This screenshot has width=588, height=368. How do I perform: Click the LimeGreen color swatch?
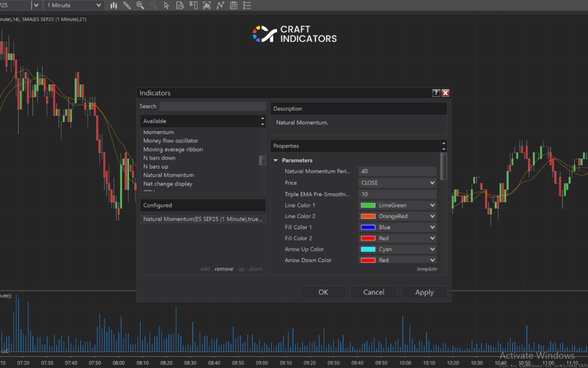click(368, 205)
